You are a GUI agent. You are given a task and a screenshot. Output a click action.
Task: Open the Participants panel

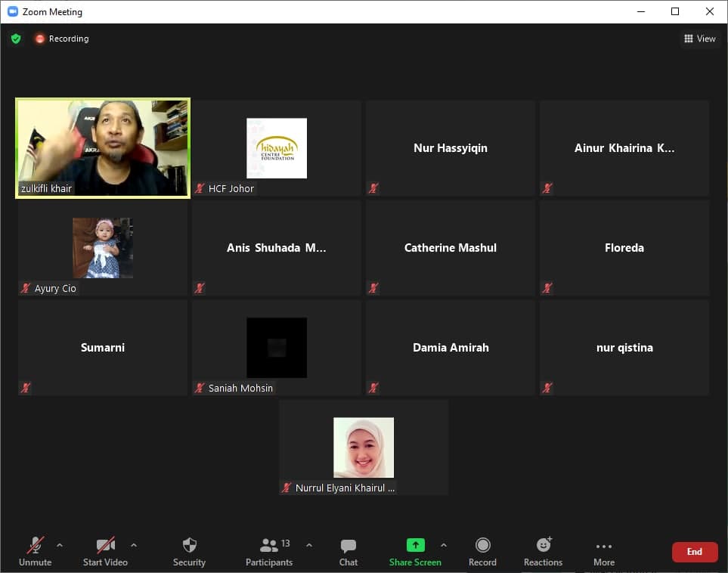[x=268, y=551]
